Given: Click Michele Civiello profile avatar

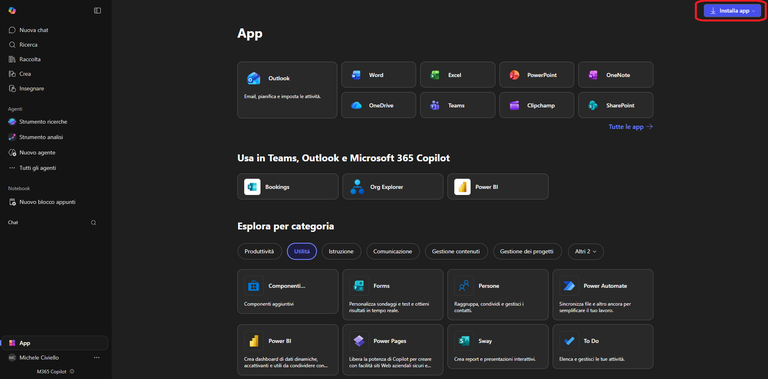Looking at the screenshot, I should pos(12,358).
